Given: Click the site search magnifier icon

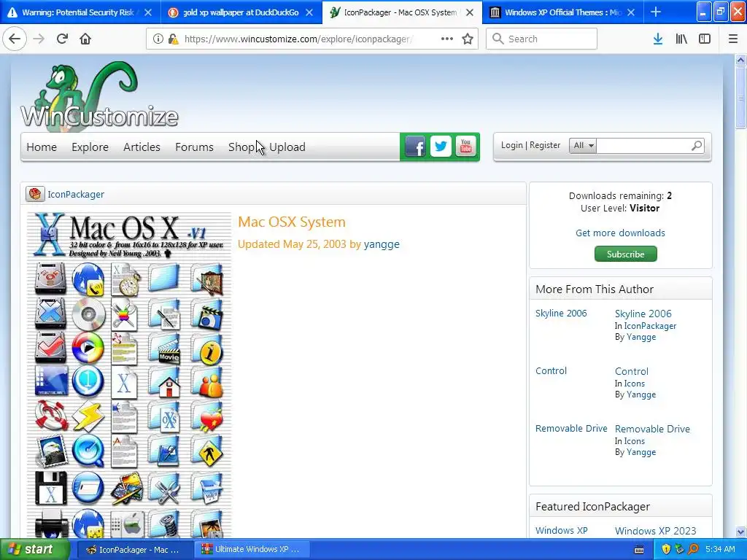Looking at the screenshot, I should pos(697,146).
